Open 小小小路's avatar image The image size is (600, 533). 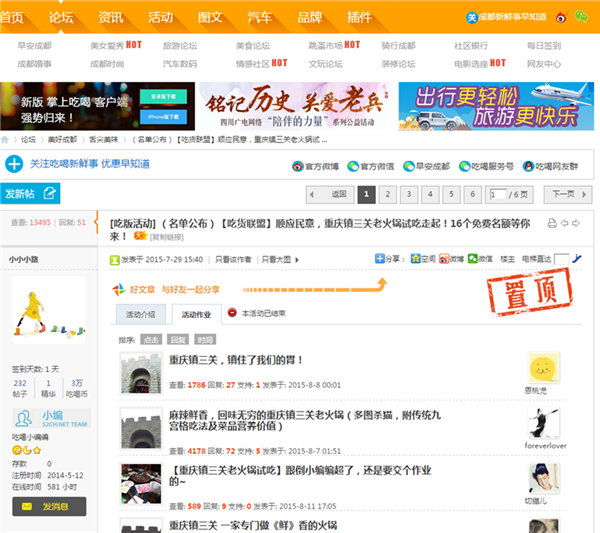click(49, 310)
